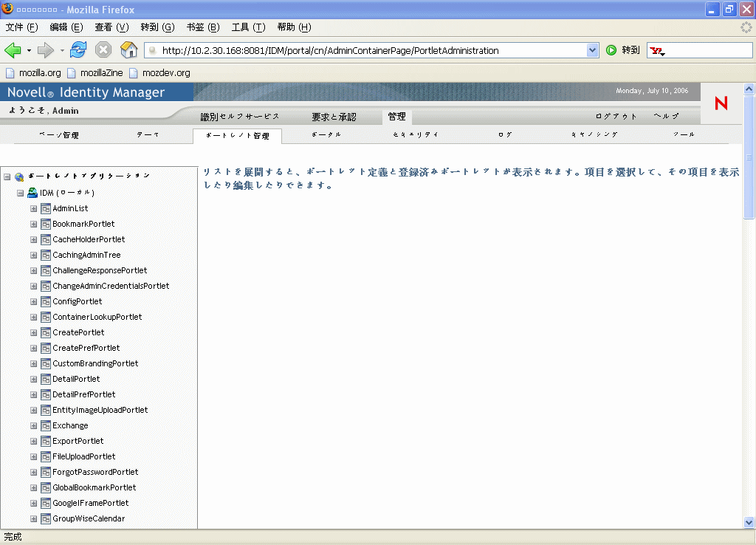
Task: Open the ページ管理 sub-tab
Action: [59, 135]
